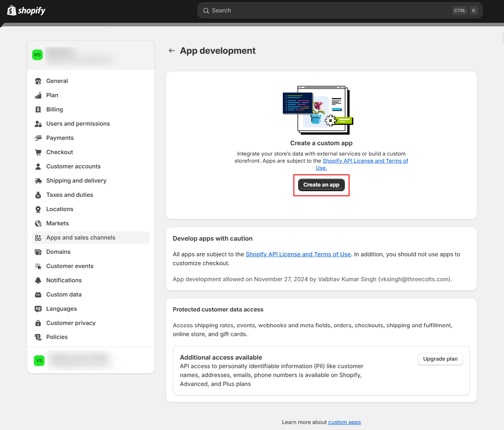Select Customer accounts
The image size is (504, 430).
(x=91, y=167)
